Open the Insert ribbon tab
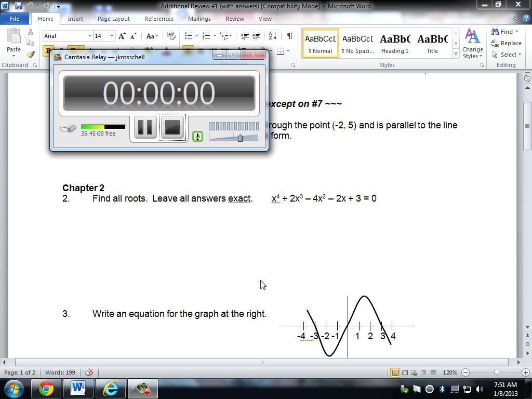Viewport: 532px width, 399px height. coord(75,19)
